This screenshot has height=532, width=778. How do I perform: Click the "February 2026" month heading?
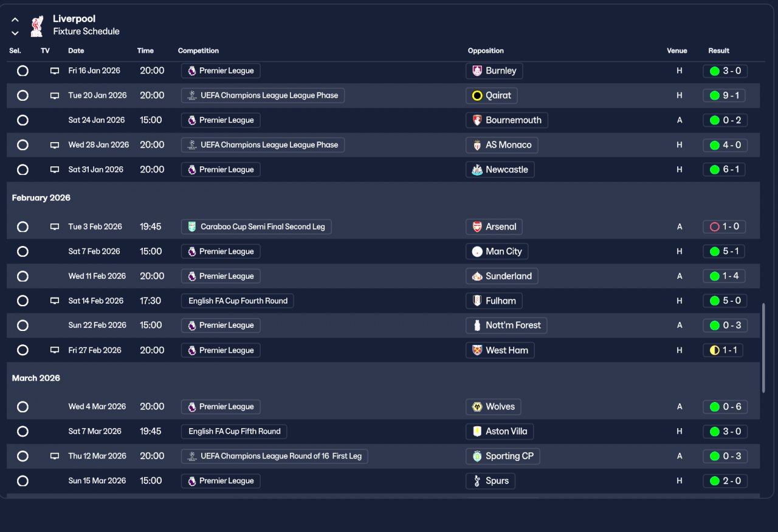click(x=41, y=198)
